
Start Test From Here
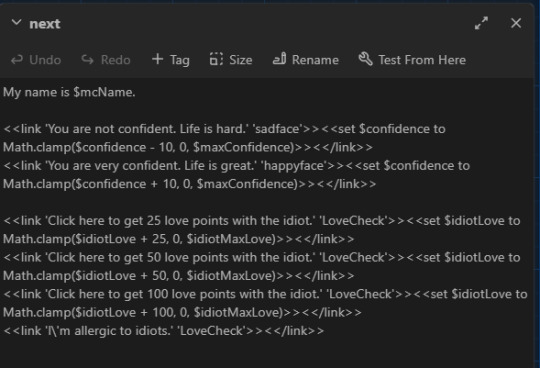pyautogui.click(x=412, y=60)
